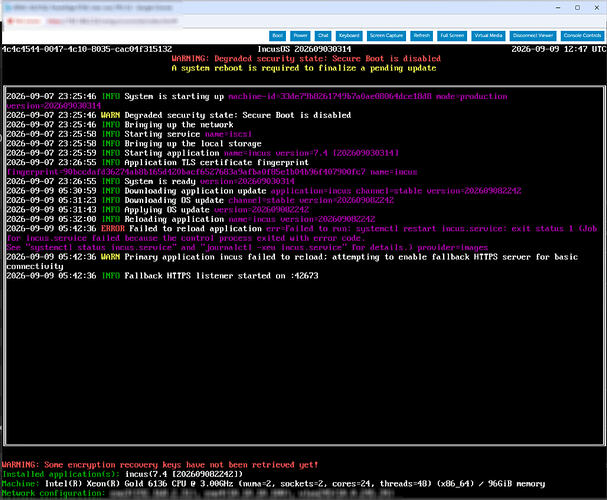Open the Virtual Media button
Viewport: 607px width, 500px height.
click(488, 36)
